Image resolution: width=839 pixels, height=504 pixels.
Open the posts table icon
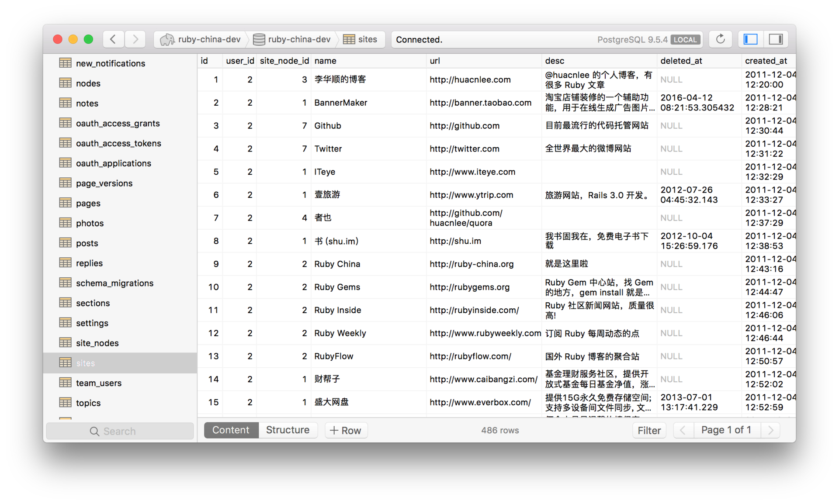click(x=66, y=243)
